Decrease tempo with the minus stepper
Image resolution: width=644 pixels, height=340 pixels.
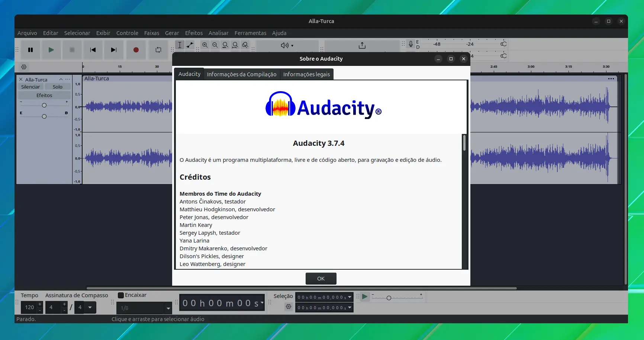pyautogui.click(x=40, y=311)
